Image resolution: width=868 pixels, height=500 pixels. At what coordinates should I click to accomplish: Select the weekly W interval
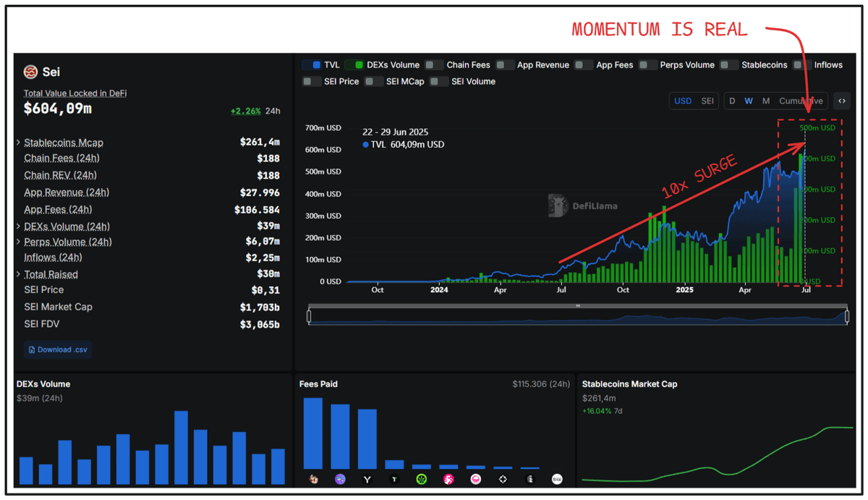[x=749, y=101]
